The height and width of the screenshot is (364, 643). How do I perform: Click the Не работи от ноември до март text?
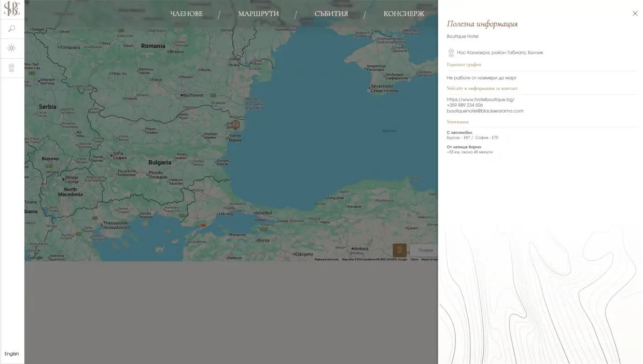click(482, 78)
